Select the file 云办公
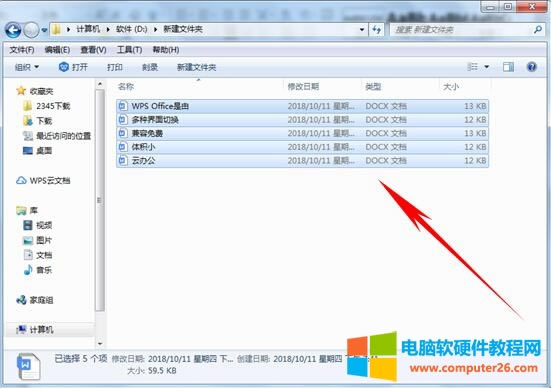Viewport: 551px width, 388px height. (302, 161)
